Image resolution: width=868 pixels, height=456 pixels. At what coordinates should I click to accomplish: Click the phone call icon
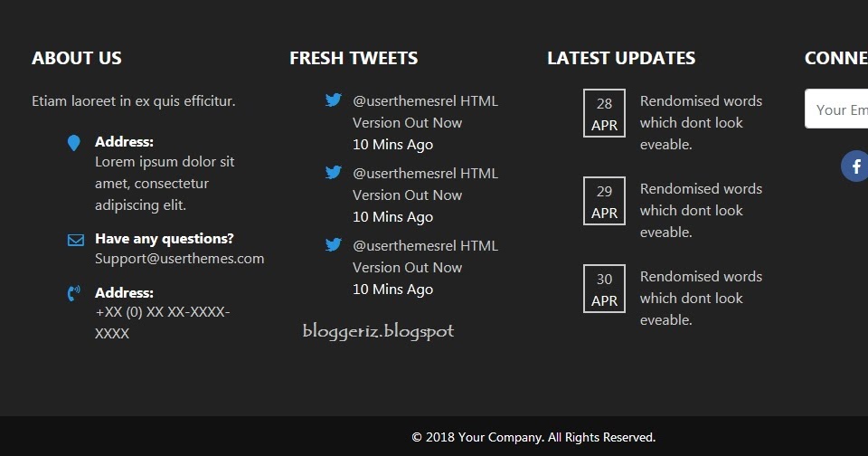pyautogui.click(x=74, y=293)
